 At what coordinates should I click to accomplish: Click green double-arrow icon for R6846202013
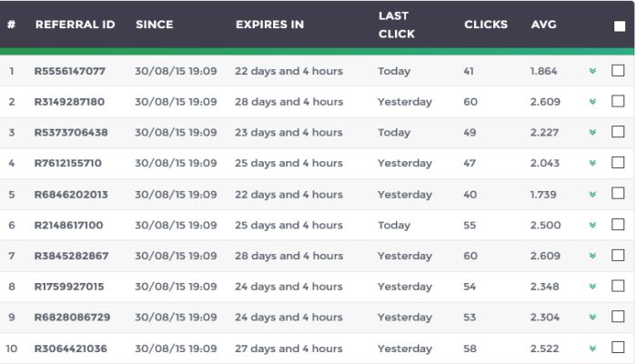[592, 195]
